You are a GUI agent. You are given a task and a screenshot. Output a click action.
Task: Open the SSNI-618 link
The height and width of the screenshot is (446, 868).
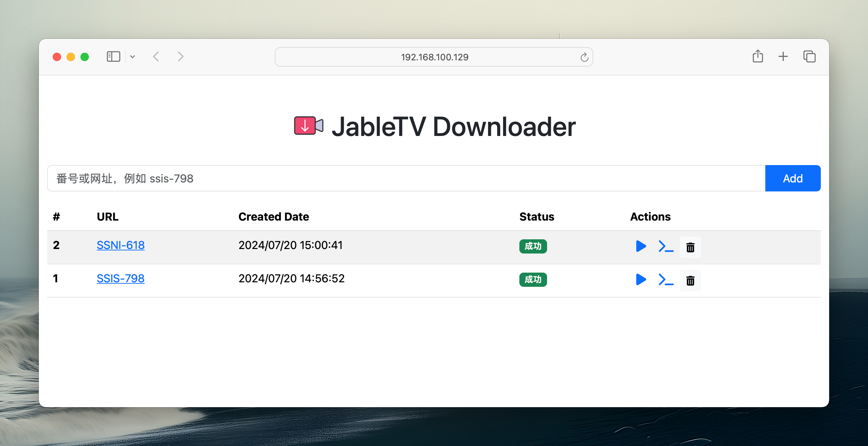pos(121,245)
